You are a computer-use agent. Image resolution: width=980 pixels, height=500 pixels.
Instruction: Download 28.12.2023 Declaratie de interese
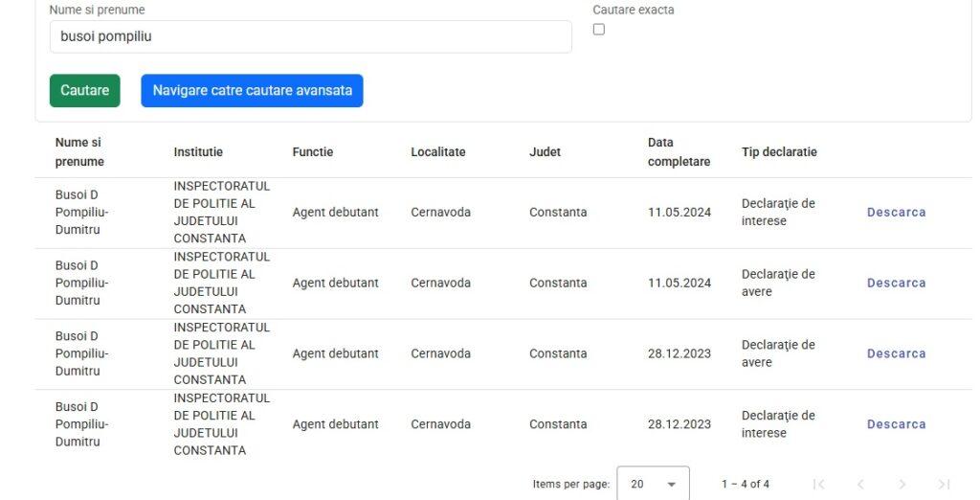pyautogui.click(x=896, y=424)
